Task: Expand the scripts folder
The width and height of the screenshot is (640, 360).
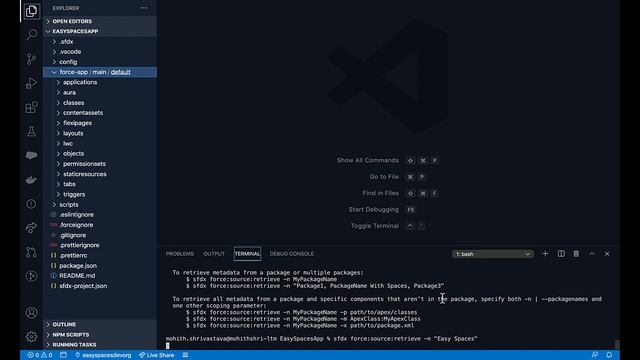Action: [x=100, y=204]
